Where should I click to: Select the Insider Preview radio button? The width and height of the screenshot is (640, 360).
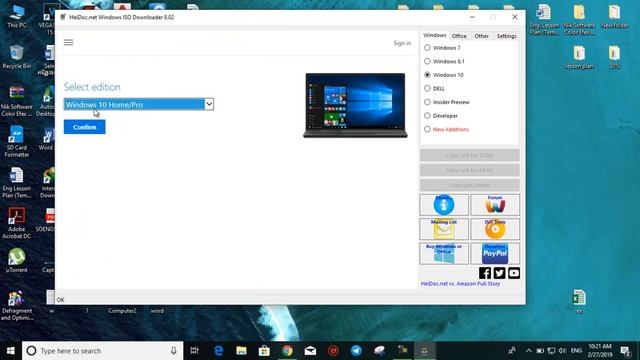[x=427, y=102]
